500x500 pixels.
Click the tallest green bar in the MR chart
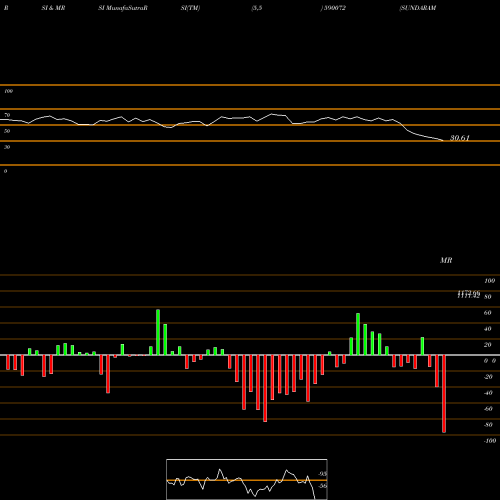point(158,332)
